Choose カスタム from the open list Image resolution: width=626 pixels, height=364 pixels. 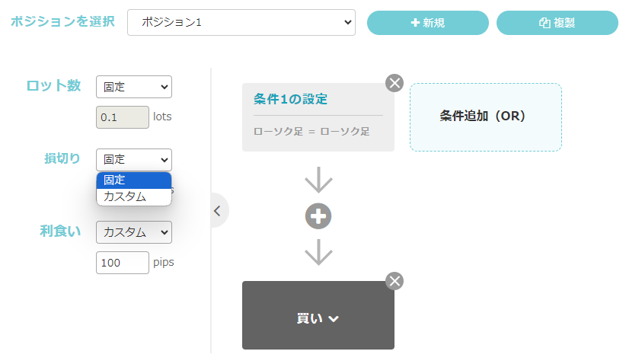pos(134,196)
